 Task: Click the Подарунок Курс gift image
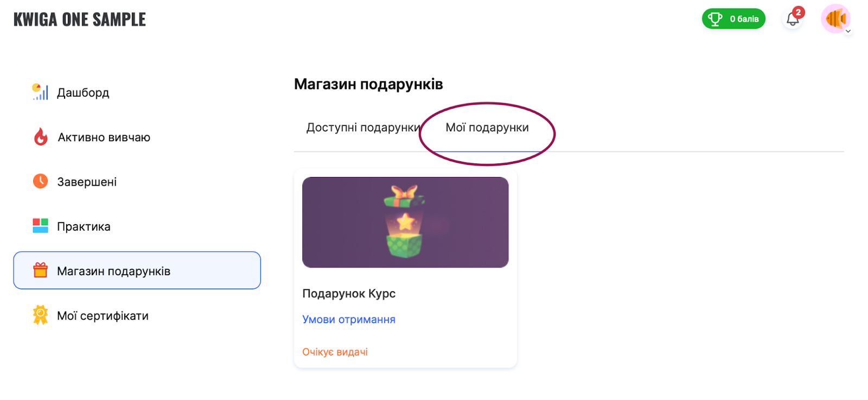[x=405, y=223]
